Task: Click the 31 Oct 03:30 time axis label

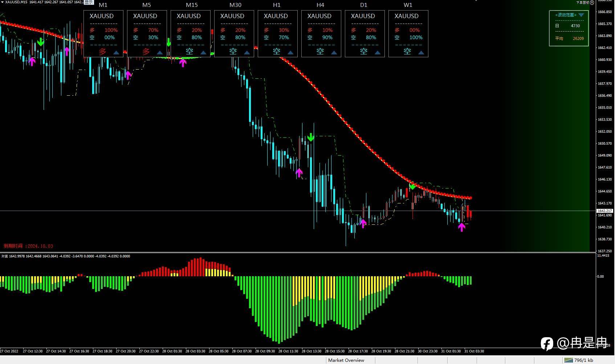Action: tap(474, 351)
